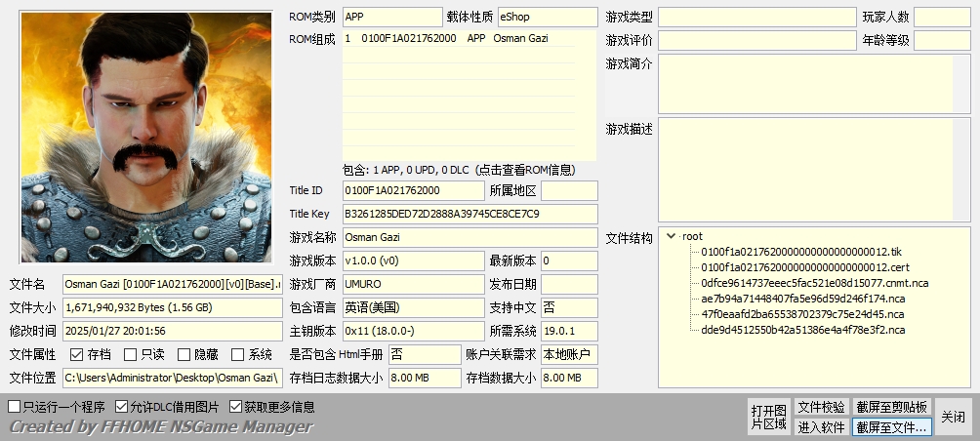This screenshot has width=980, height=441.
Task: Enable the 隐藏 hidden attribute checkbox
Action: [184, 354]
